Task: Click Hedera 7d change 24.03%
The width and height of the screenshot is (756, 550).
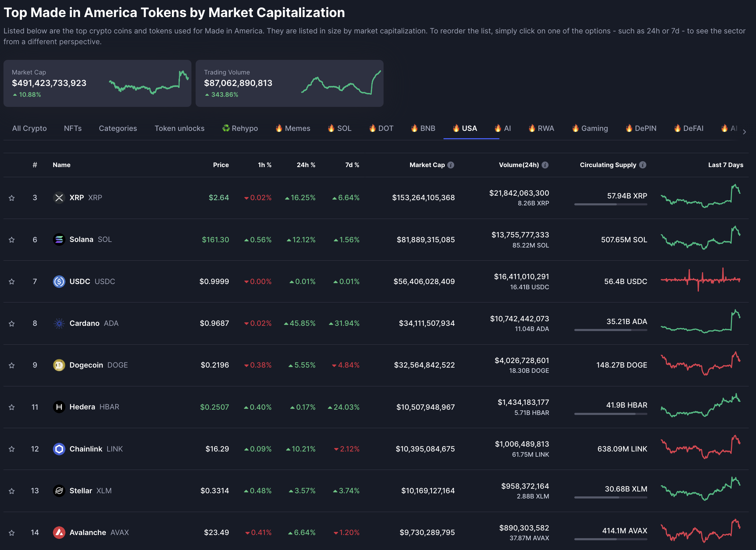Action: pos(344,407)
